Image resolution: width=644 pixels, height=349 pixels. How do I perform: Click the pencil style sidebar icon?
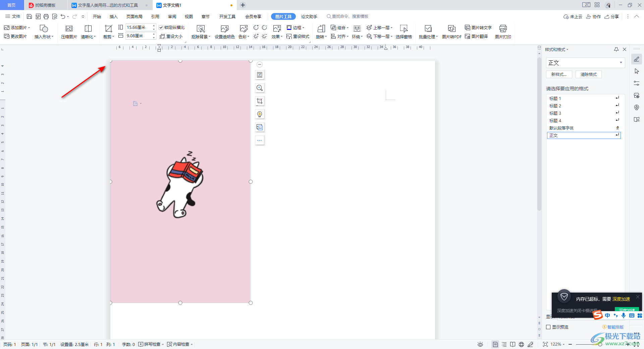[x=637, y=59]
